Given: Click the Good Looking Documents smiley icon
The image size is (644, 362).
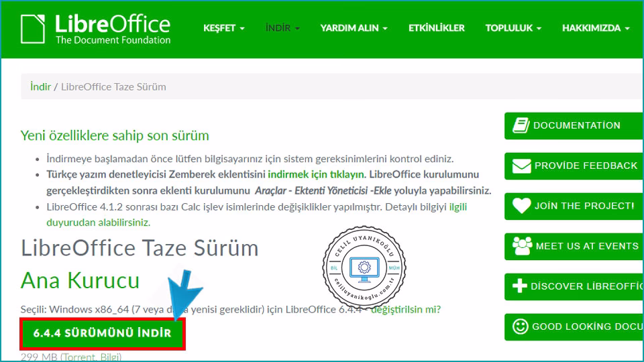Looking at the screenshot, I should 520,326.
